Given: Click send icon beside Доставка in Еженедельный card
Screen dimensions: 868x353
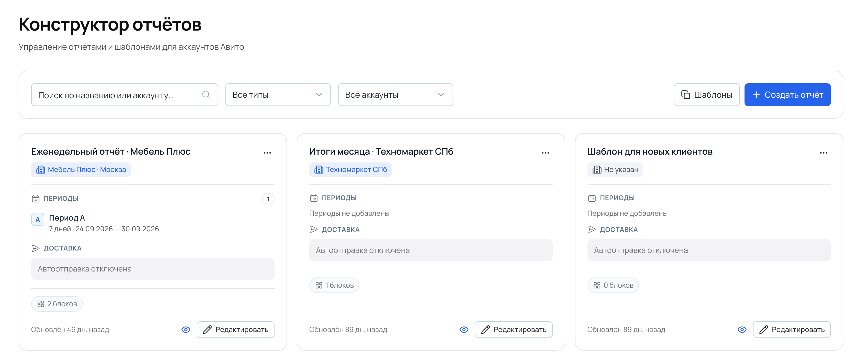Looking at the screenshot, I should coord(35,248).
